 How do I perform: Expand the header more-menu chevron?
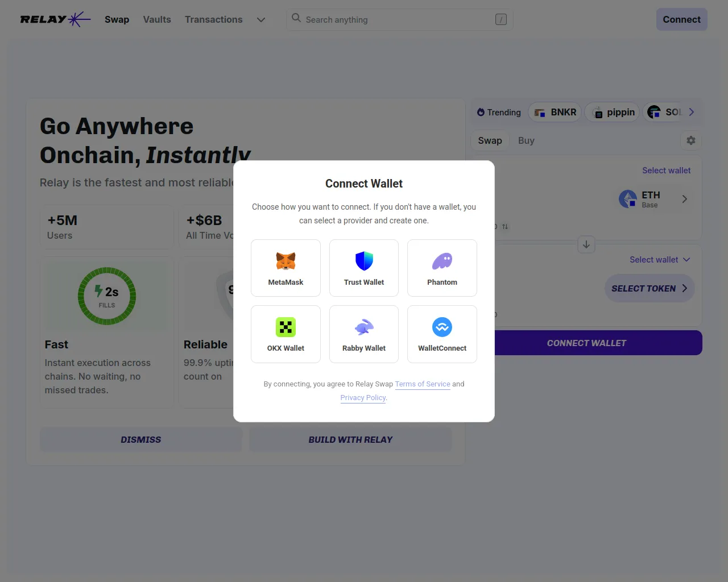coord(261,19)
